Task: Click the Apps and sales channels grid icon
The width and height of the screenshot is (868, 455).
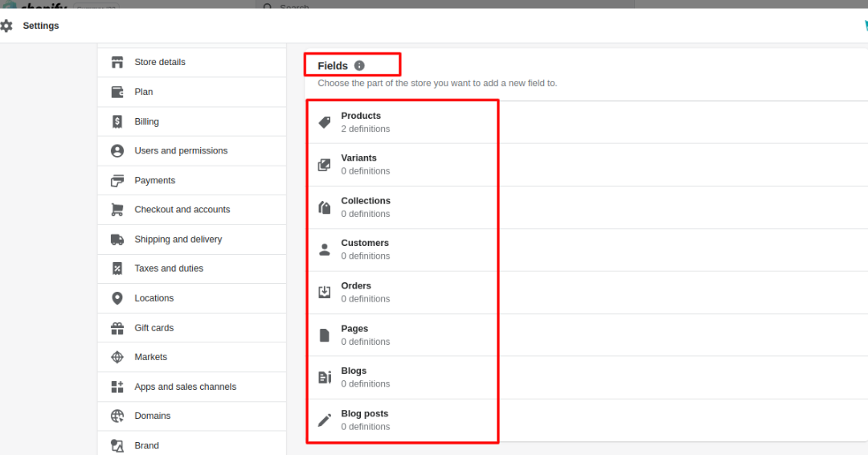Action: 117,387
